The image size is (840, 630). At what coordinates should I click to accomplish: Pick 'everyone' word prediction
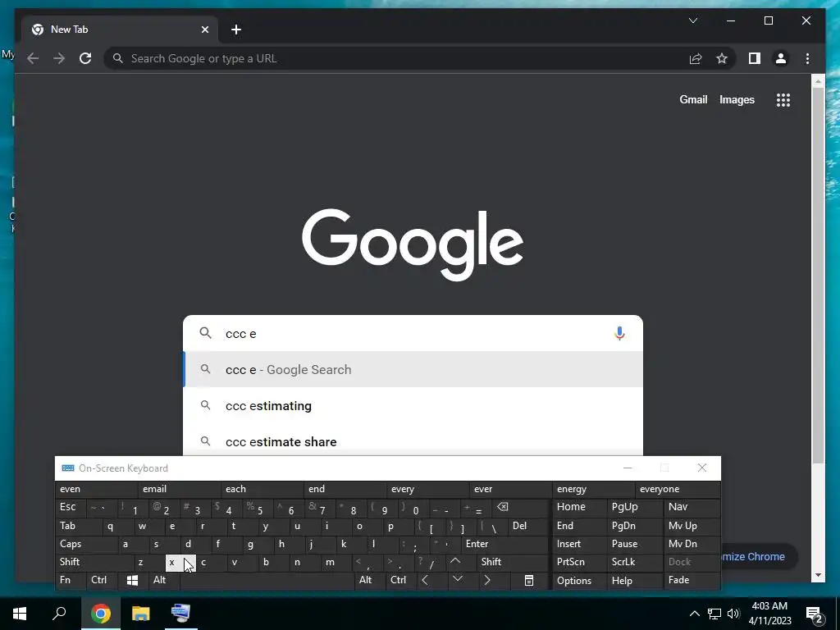point(677,489)
